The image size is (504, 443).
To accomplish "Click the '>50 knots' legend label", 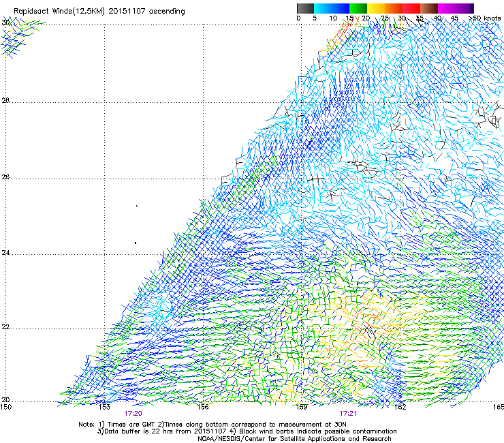I will [x=484, y=18].
